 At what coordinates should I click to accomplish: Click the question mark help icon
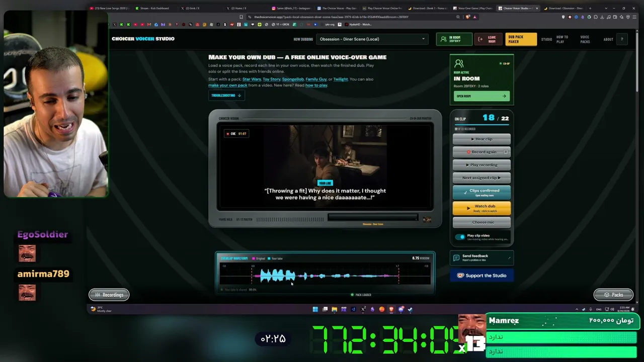[622, 39]
